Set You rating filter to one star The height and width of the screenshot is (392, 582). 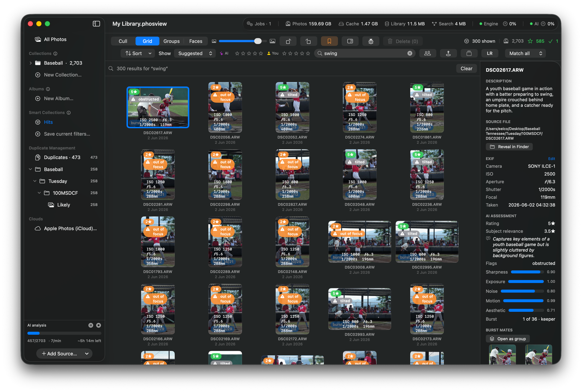click(284, 54)
